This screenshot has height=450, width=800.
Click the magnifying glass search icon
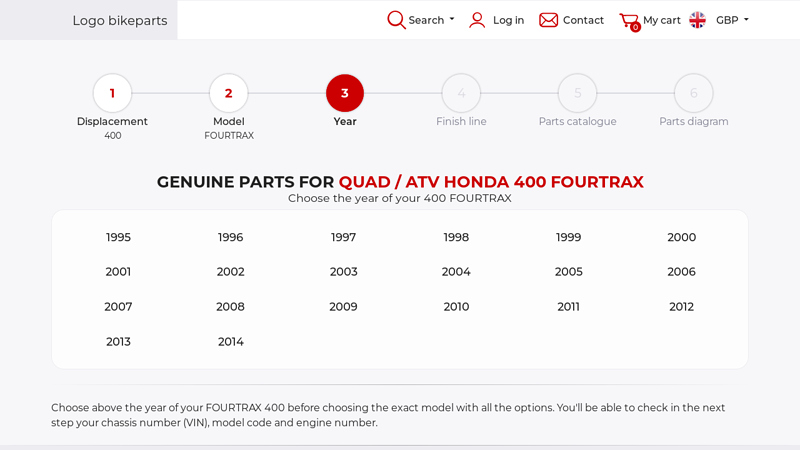[396, 20]
